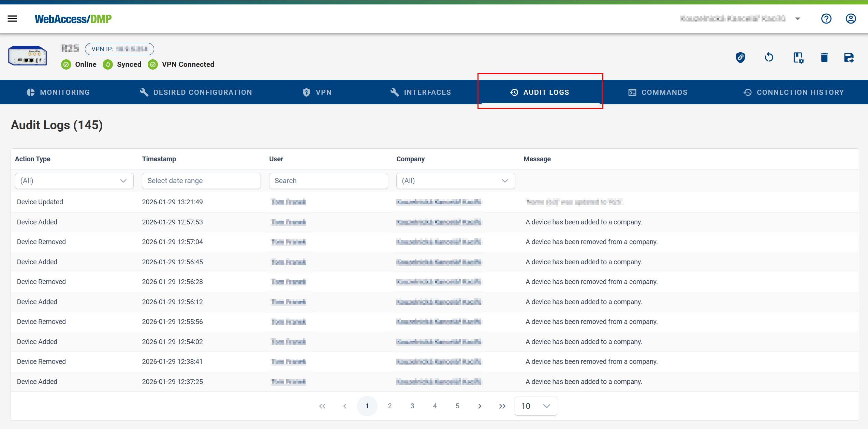Go to next page with right arrow
This screenshot has width=868, height=429.
click(x=480, y=406)
